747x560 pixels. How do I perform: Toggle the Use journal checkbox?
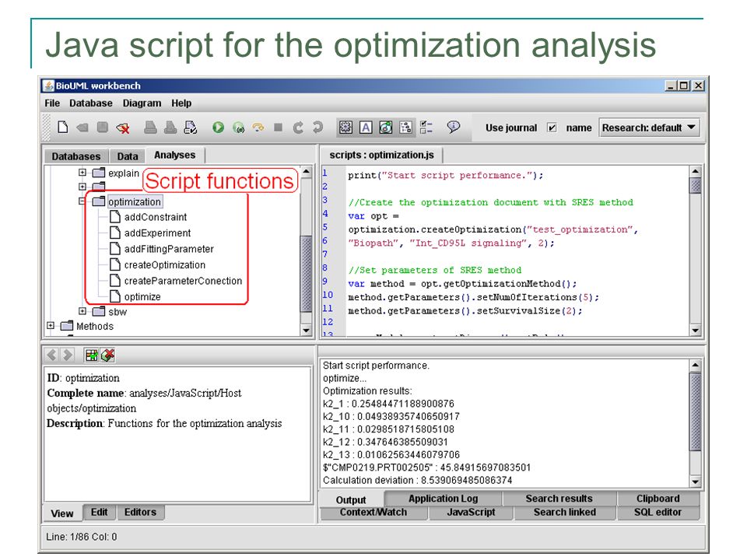(x=552, y=128)
